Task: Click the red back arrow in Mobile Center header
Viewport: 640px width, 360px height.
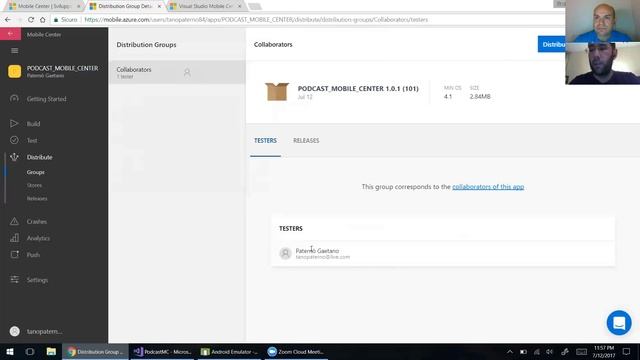Action: coord(10,34)
